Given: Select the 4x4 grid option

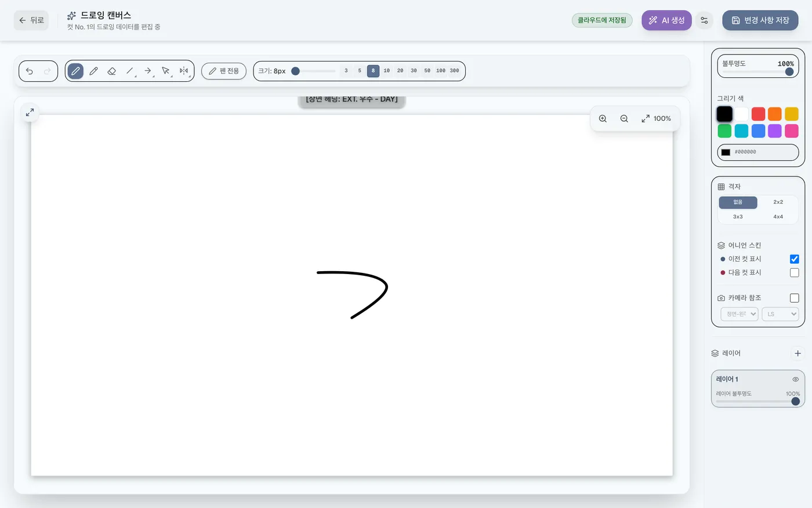Looking at the screenshot, I should pos(778,217).
